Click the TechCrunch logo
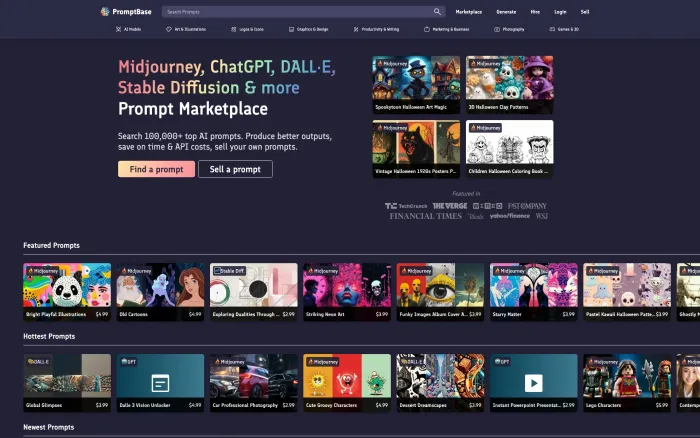This screenshot has width=700, height=438. pyautogui.click(x=406, y=206)
